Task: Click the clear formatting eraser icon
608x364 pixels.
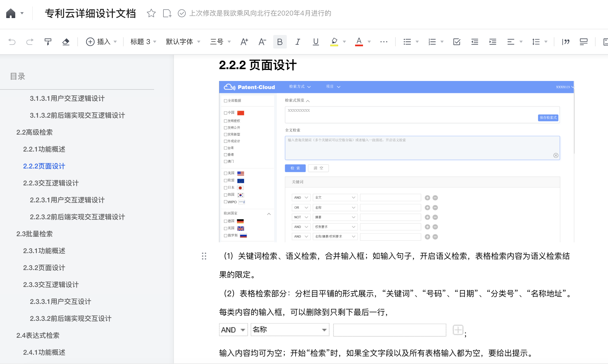Action: [66, 42]
